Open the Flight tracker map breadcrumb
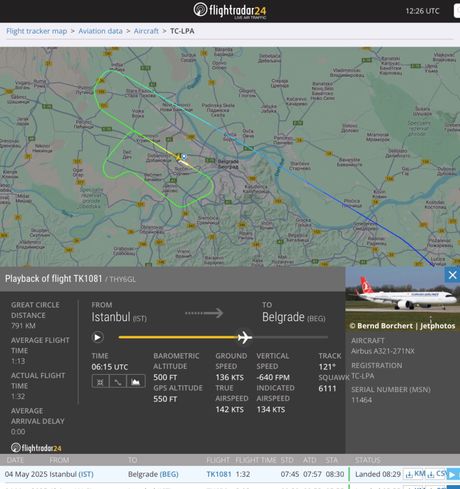The height and width of the screenshot is (489, 460). (36, 31)
